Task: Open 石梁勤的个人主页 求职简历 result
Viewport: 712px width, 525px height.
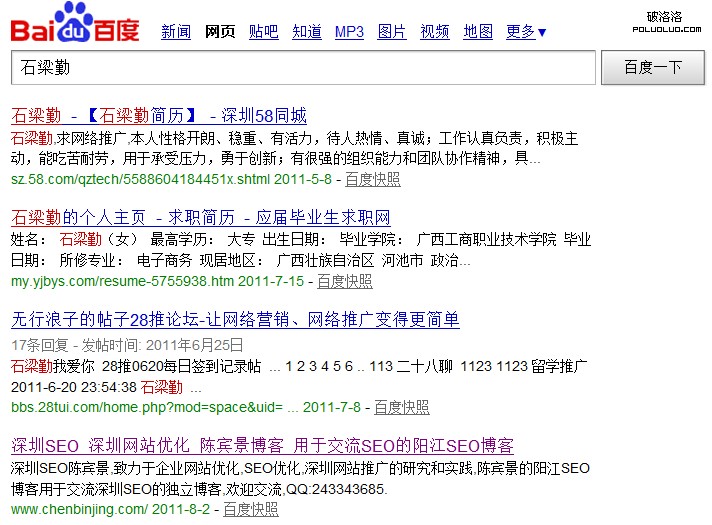Action: pyautogui.click(x=201, y=218)
